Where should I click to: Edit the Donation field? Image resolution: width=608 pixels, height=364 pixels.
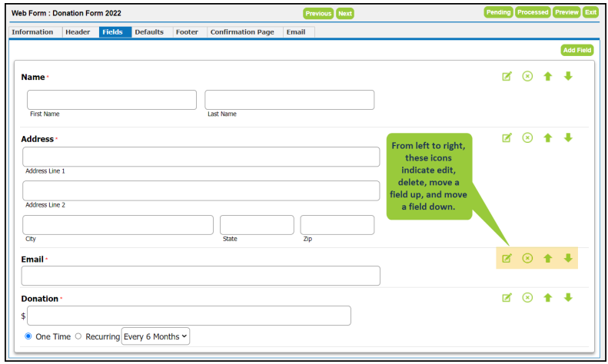pos(507,297)
